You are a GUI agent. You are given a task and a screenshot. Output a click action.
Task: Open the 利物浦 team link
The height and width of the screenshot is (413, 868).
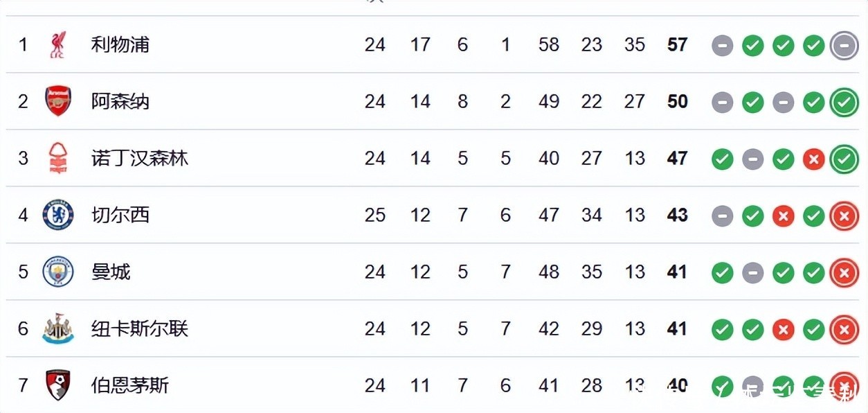coord(120,45)
